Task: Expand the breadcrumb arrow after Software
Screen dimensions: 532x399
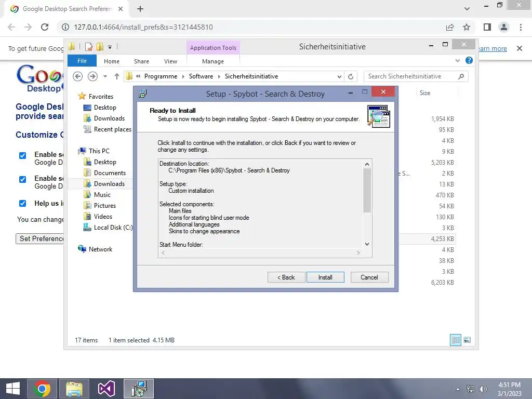Action: [219, 77]
